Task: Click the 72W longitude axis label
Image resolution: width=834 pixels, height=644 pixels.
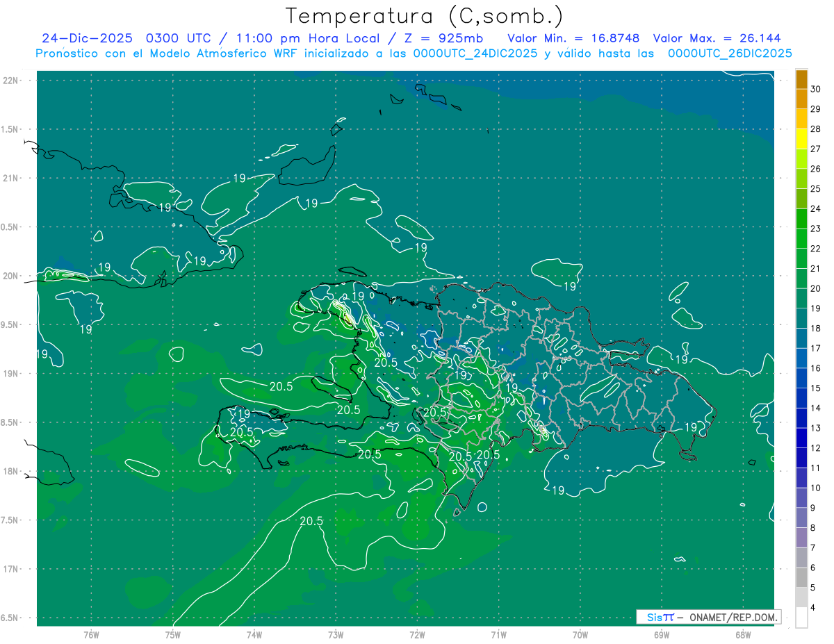Action: 417,634
